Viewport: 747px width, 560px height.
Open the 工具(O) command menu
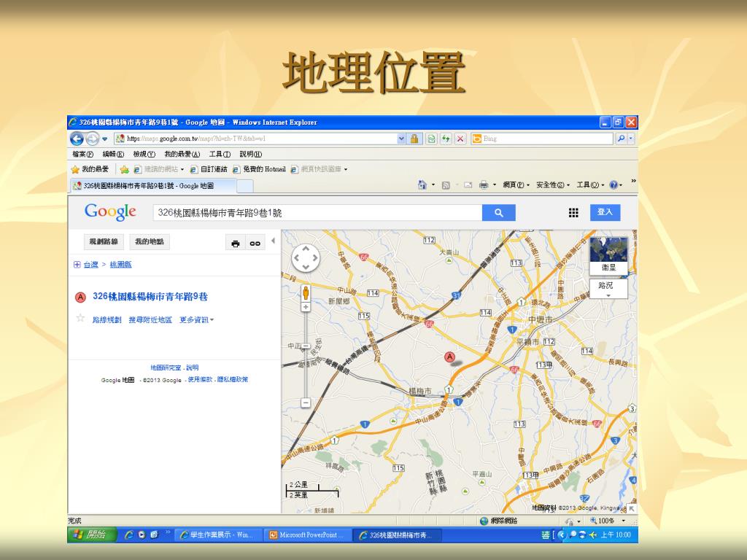pyautogui.click(x=590, y=184)
